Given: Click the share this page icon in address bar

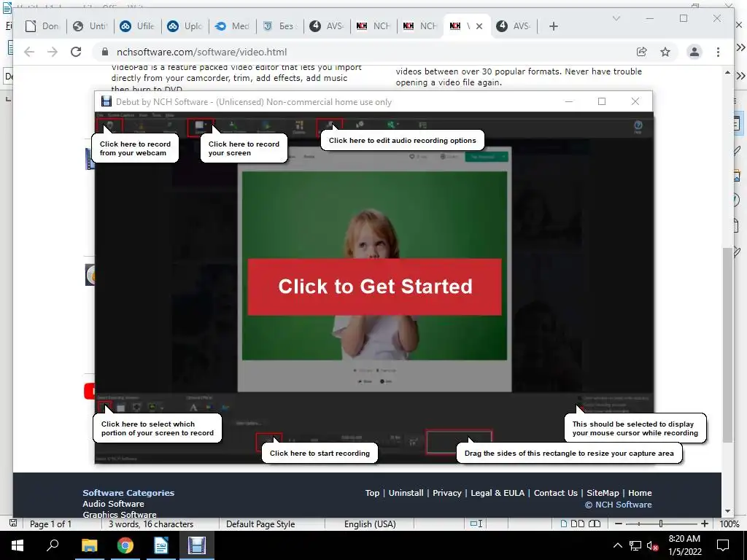Looking at the screenshot, I should pyautogui.click(x=642, y=52).
